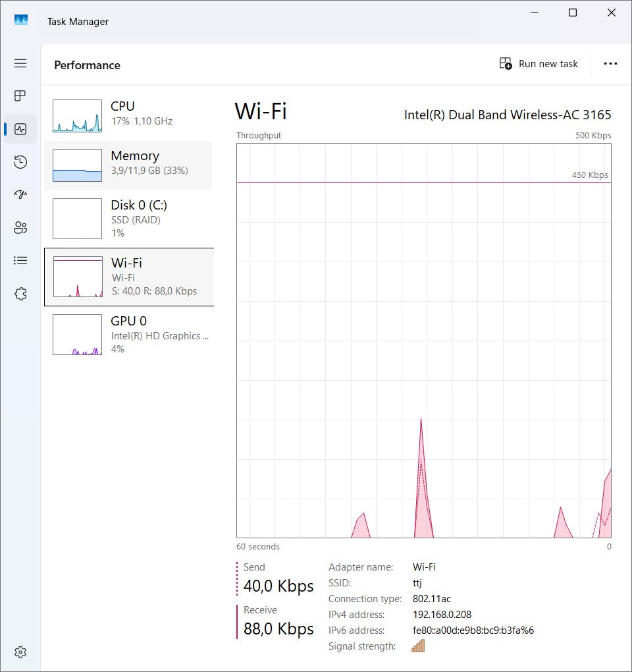
Task: Select the GPU 0 performance item
Action: click(x=128, y=335)
